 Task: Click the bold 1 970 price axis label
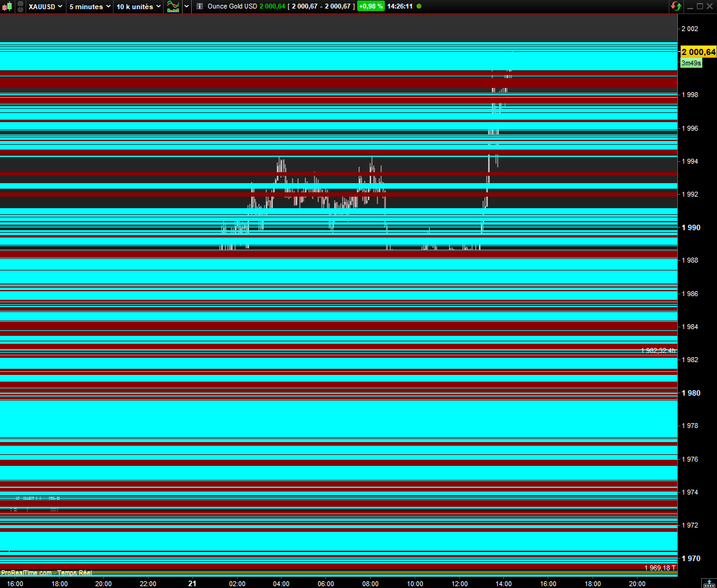click(x=691, y=559)
